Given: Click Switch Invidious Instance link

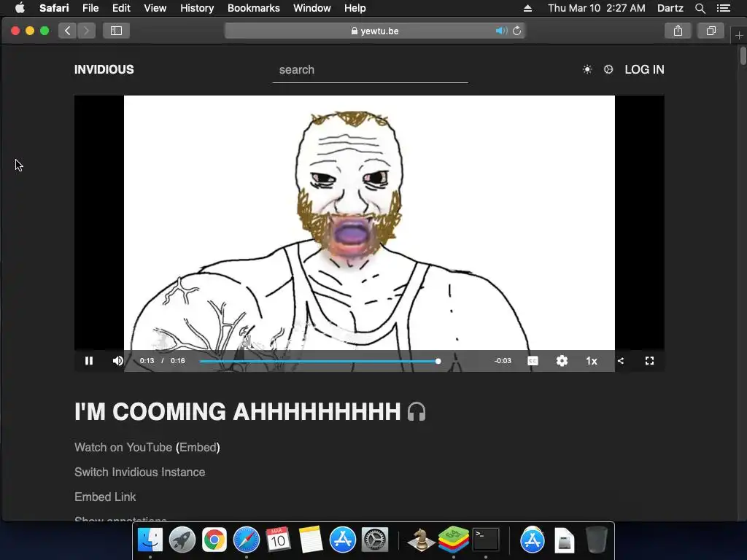Looking at the screenshot, I should (139, 472).
